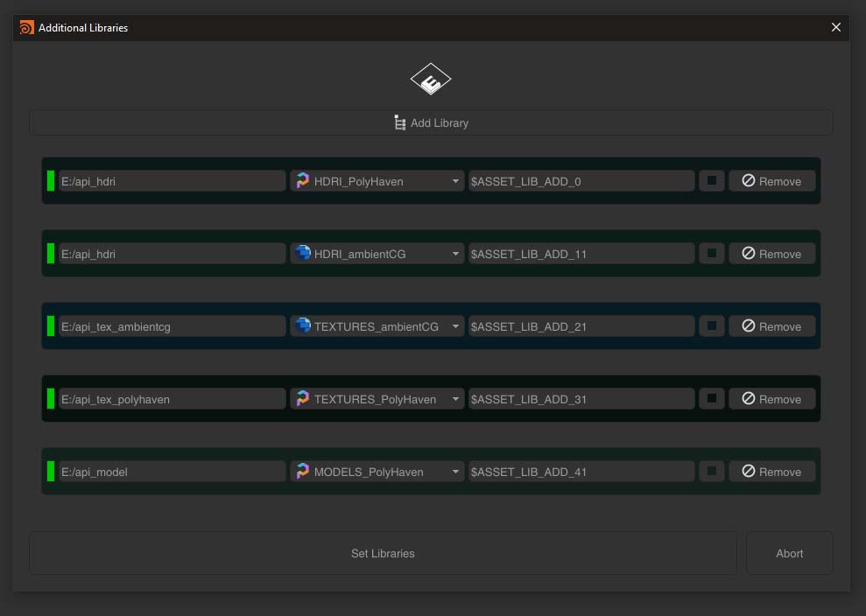This screenshot has width=866, height=616.
Task: Click the ambientCG icon beside HDRI_ambientCG
Action: (303, 254)
